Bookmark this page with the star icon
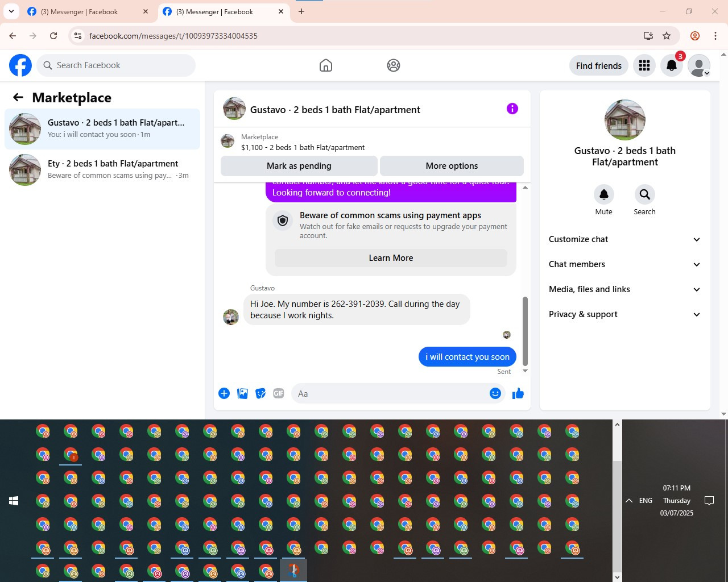The width and height of the screenshot is (728, 582). click(667, 36)
